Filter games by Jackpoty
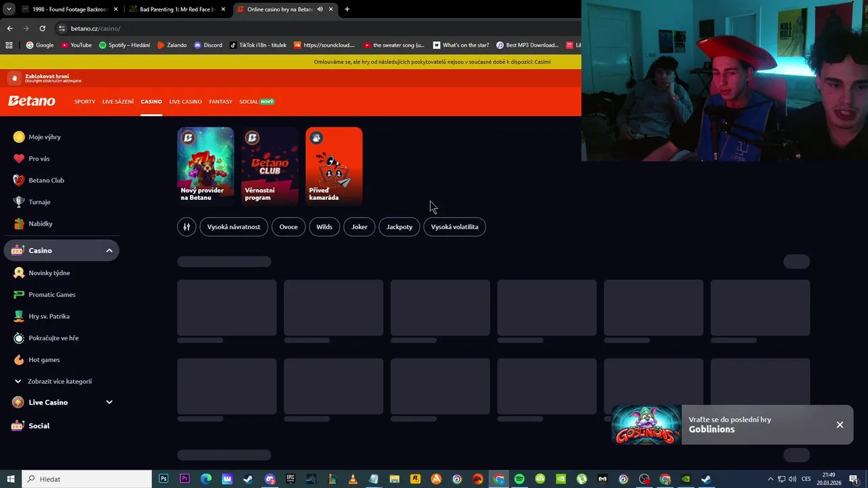Viewport: 868px width, 488px height. pos(399,227)
